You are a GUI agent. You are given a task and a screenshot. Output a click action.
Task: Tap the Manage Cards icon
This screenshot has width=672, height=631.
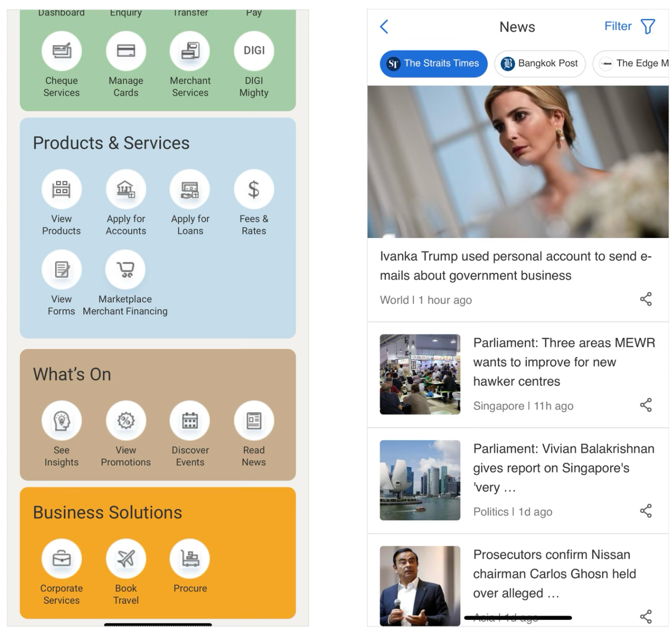126,51
